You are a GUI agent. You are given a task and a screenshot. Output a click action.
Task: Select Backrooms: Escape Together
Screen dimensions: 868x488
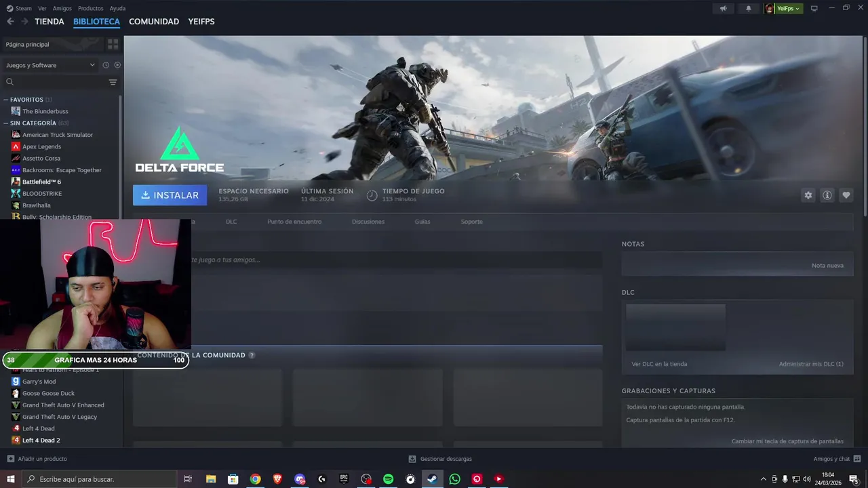[61, 170]
